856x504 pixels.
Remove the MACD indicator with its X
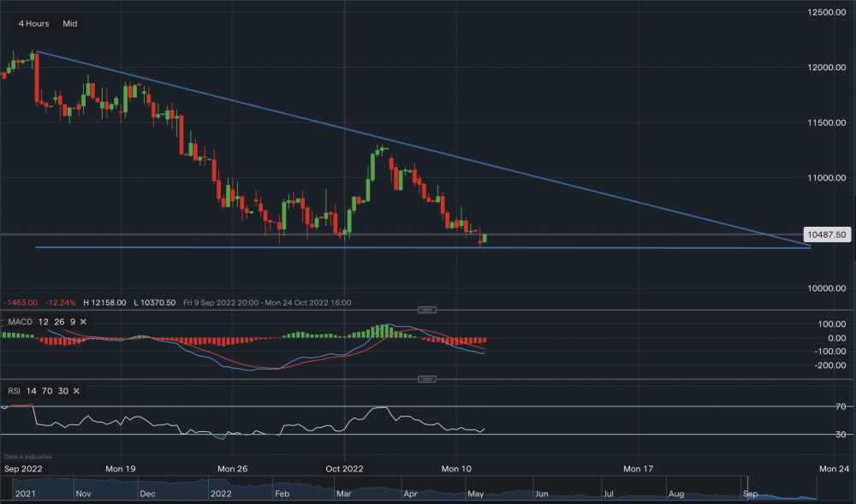(x=88, y=322)
